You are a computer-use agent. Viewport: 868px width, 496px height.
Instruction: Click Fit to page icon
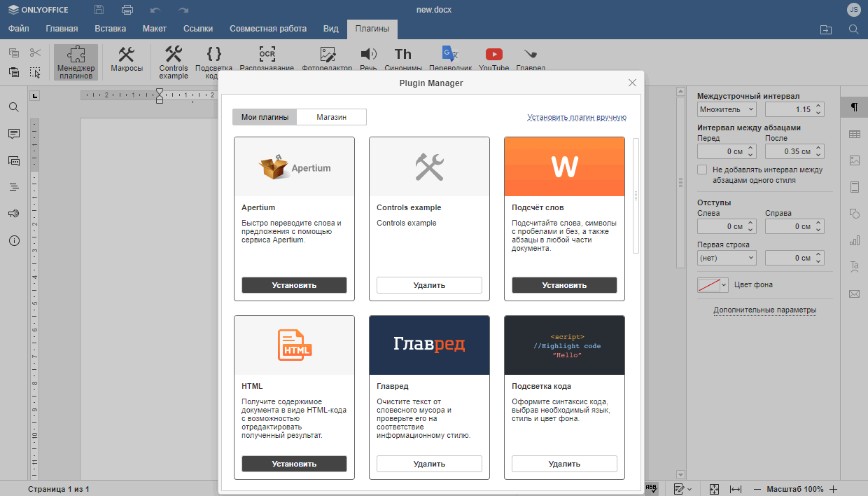coord(714,489)
